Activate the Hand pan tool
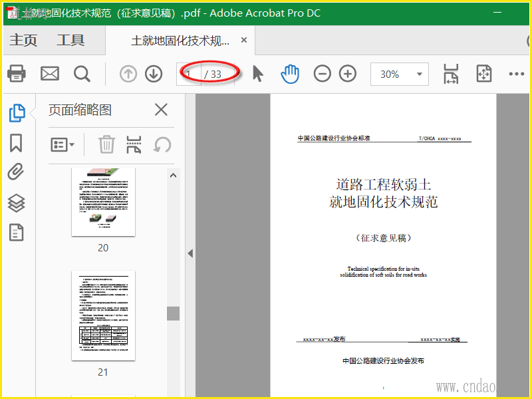The width and height of the screenshot is (532, 399). coord(290,74)
